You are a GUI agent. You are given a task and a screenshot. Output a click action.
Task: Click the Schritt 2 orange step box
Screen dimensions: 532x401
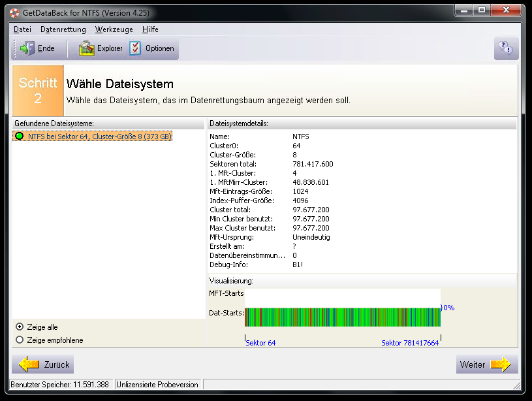click(38, 91)
